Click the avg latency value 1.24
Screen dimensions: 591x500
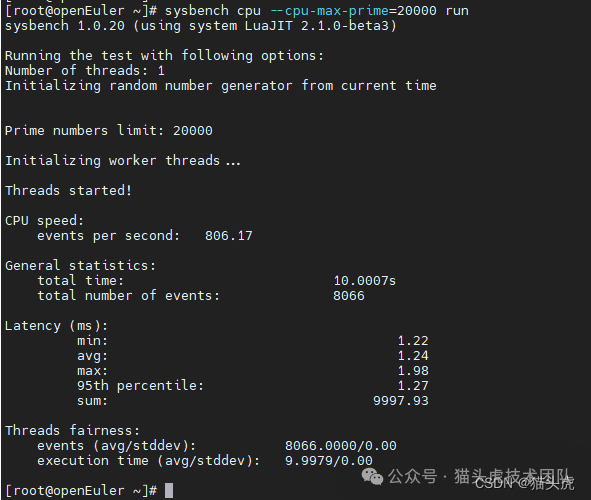click(x=413, y=356)
